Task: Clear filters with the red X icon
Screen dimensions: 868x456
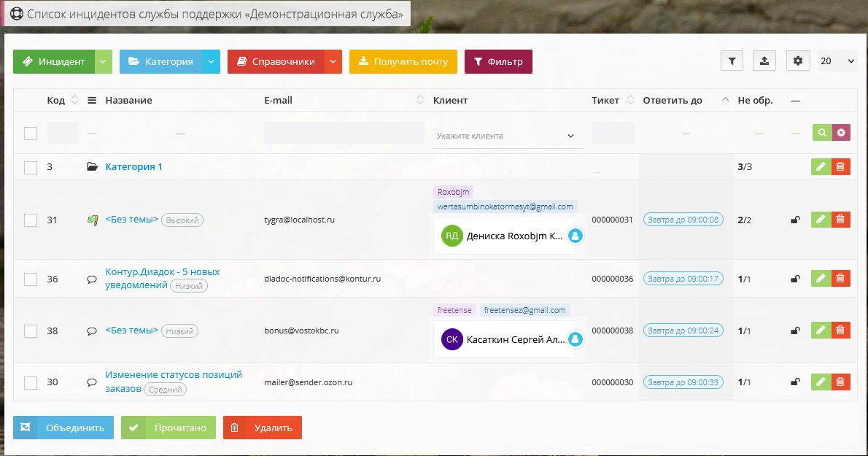Action: 841,133
